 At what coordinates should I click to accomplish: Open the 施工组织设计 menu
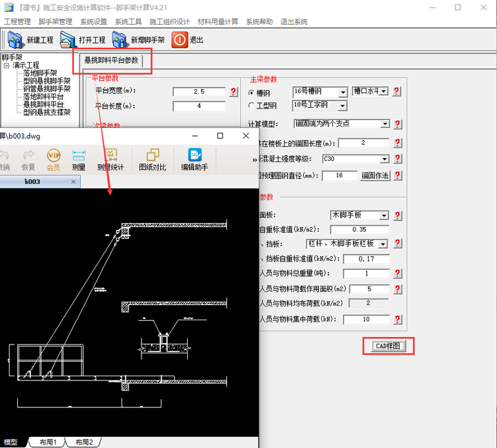[170, 21]
